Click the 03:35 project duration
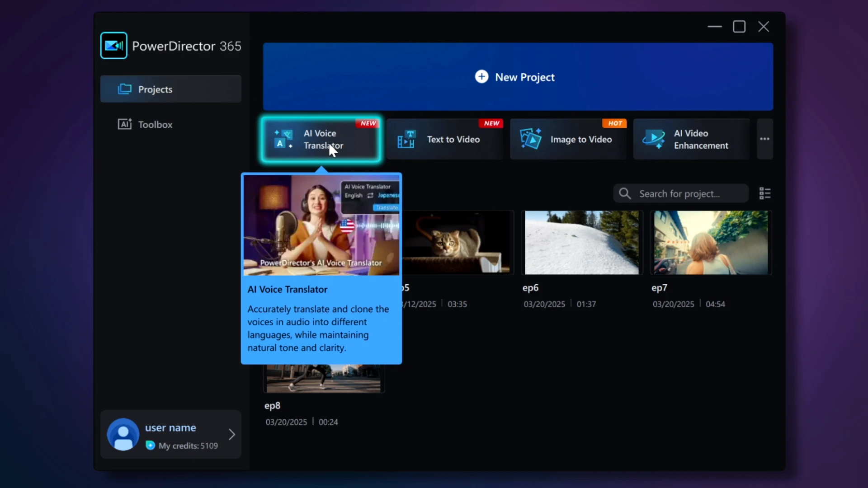Image resolution: width=868 pixels, height=488 pixels. pos(457,304)
